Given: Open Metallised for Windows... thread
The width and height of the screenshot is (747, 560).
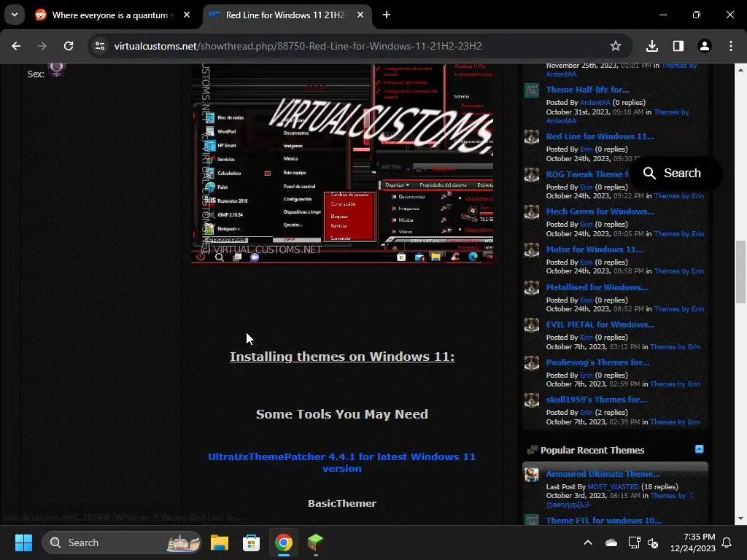Looking at the screenshot, I should pos(597,287).
